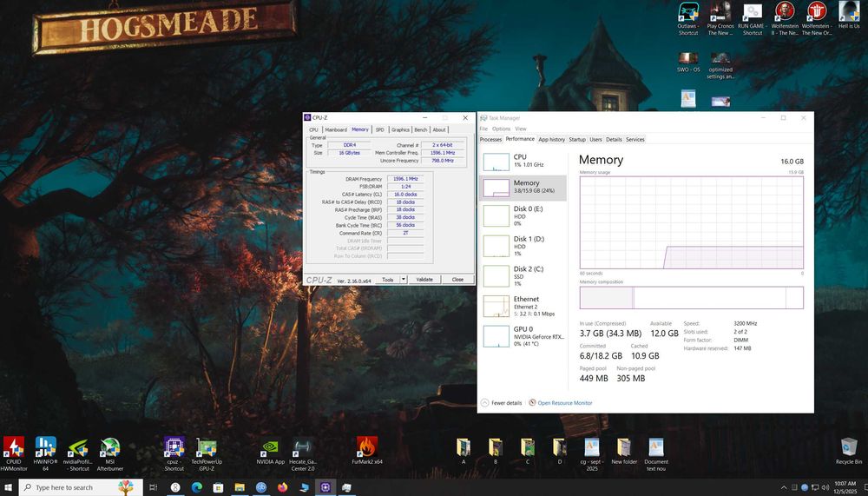Switch to the Users tab in Task Manager
Screen dimensions: 868x496
tap(595, 140)
